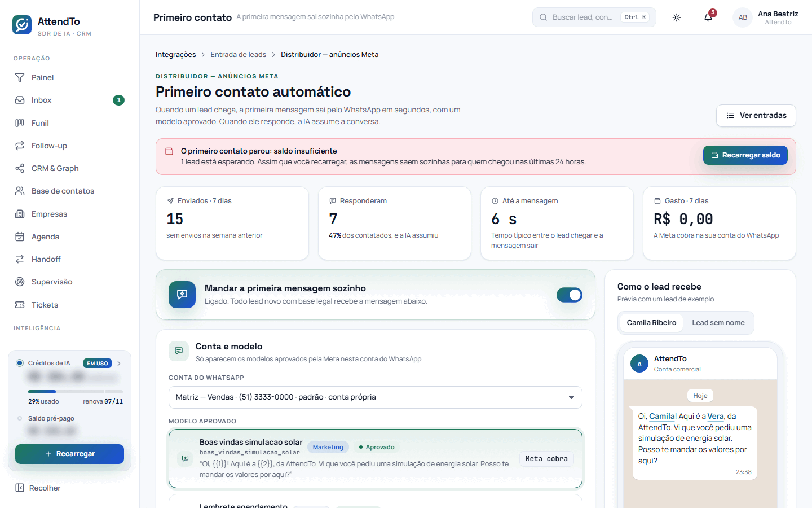
Task: Click the AttendTo logo icon
Action: click(22, 25)
